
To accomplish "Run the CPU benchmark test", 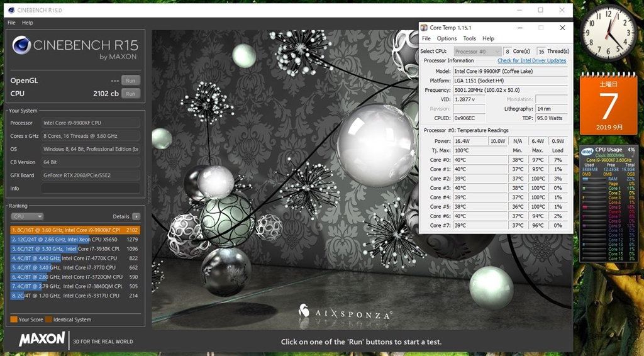I will [130, 94].
